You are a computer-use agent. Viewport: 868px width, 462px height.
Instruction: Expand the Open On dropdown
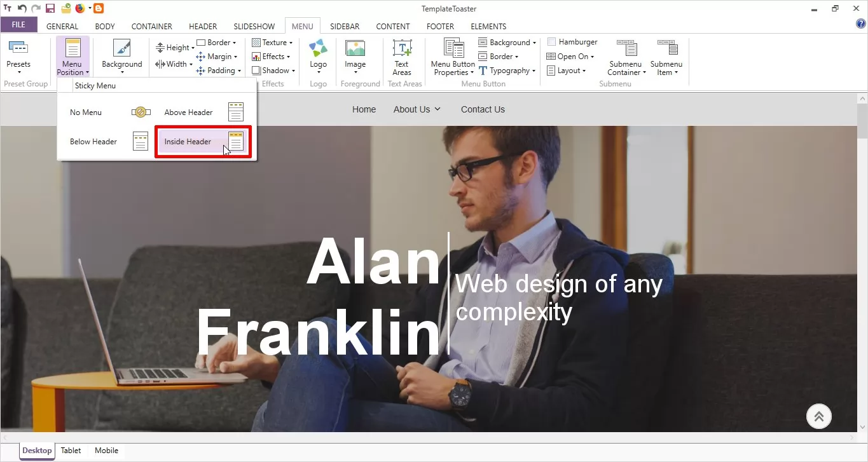tap(570, 57)
